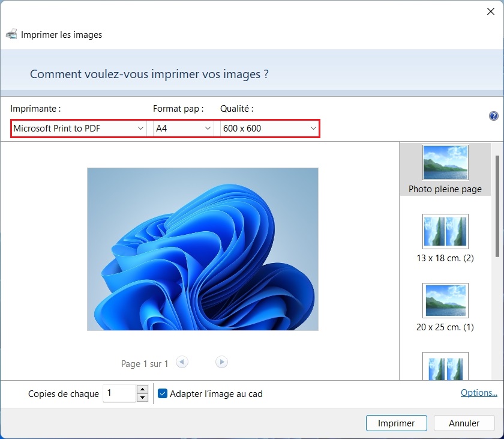The width and height of the screenshot is (504, 439).
Task: Uncheck 'Adapter l'image au cad'
Action: [162, 393]
